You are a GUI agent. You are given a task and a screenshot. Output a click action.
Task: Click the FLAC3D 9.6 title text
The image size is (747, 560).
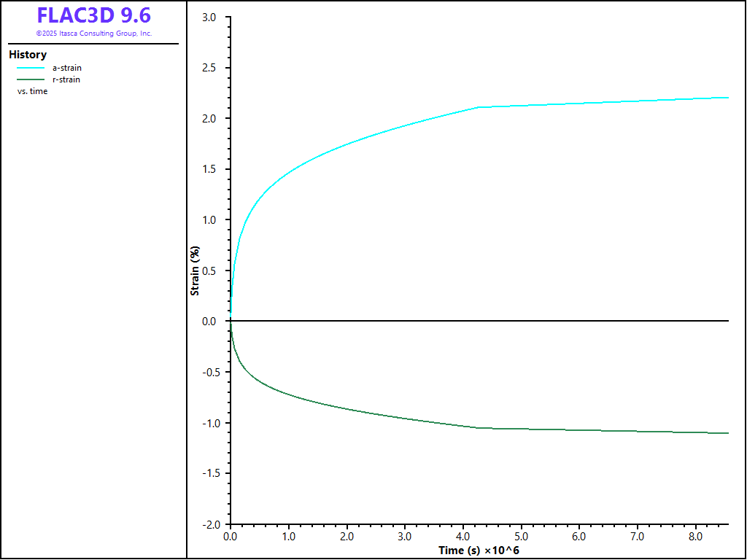point(93,16)
